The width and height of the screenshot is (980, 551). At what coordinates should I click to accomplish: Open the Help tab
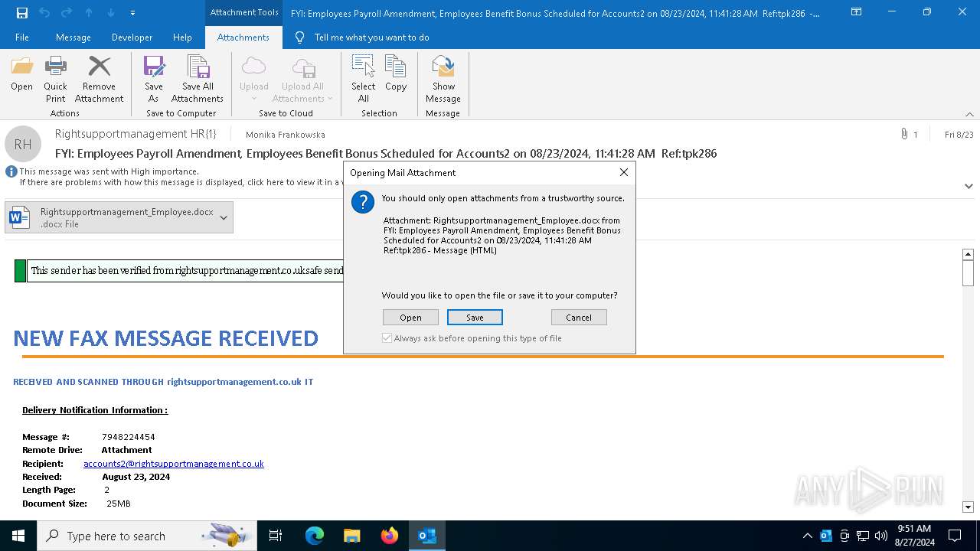[182, 37]
